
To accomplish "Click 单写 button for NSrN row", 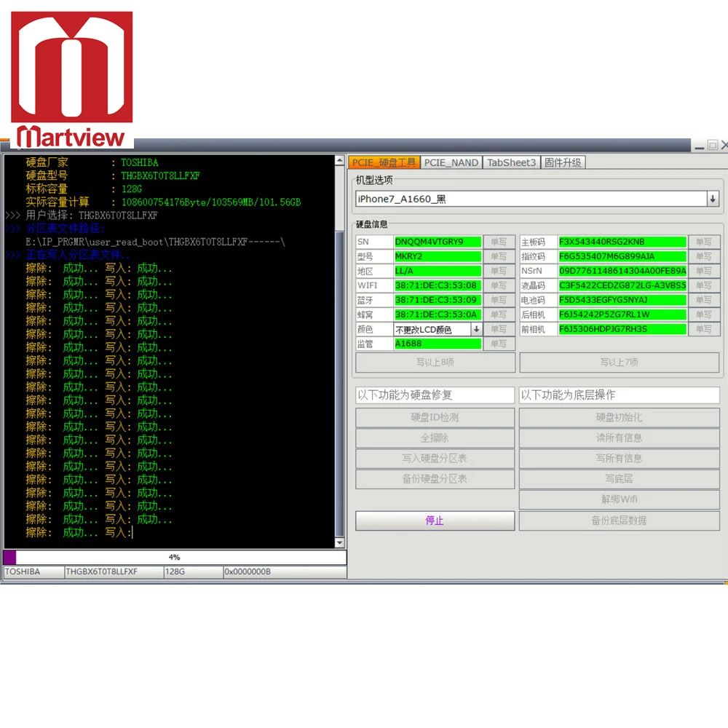I will point(704,271).
